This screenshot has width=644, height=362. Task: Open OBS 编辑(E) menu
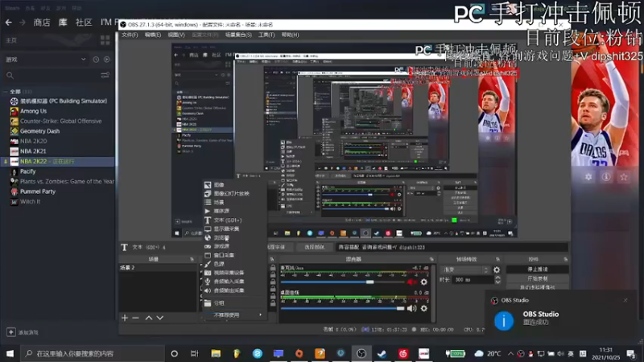153,35
